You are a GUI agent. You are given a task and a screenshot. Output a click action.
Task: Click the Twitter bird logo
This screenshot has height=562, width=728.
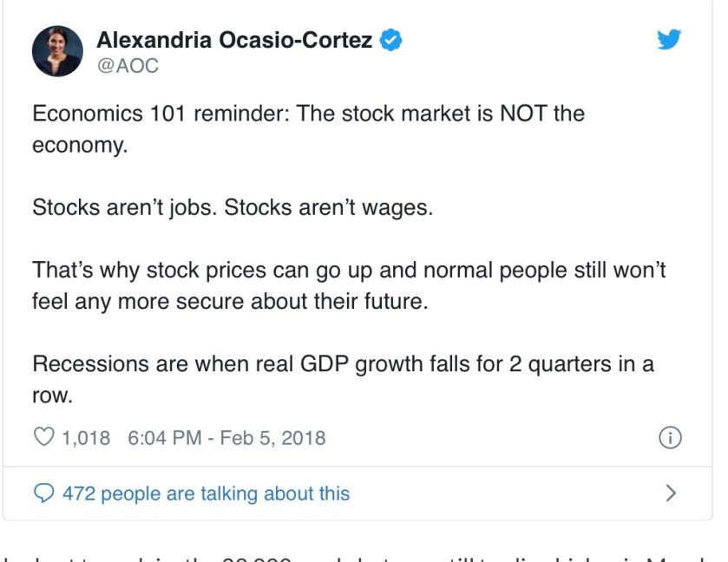pos(669,39)
